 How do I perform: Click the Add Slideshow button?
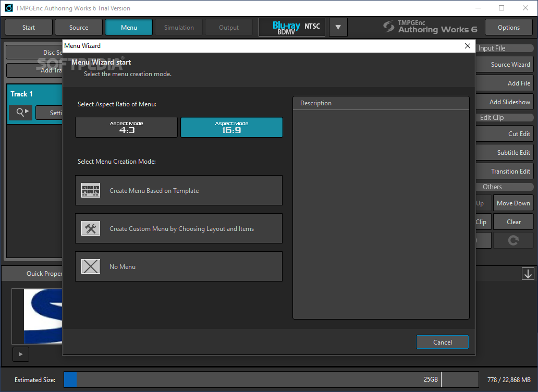(505, 102)
